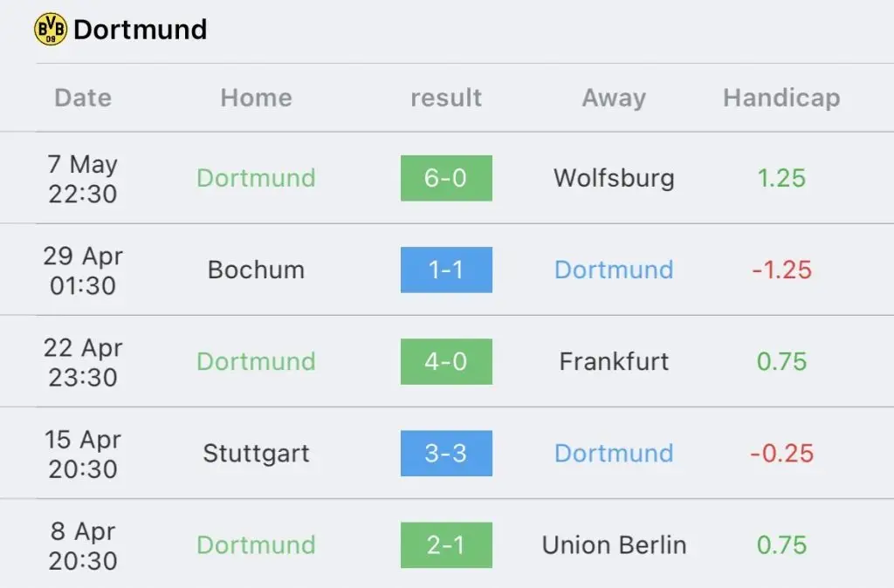Click the 7 May 22:30 match date
The height and width of the screenshot is (588, 894).
pos(83,179)
